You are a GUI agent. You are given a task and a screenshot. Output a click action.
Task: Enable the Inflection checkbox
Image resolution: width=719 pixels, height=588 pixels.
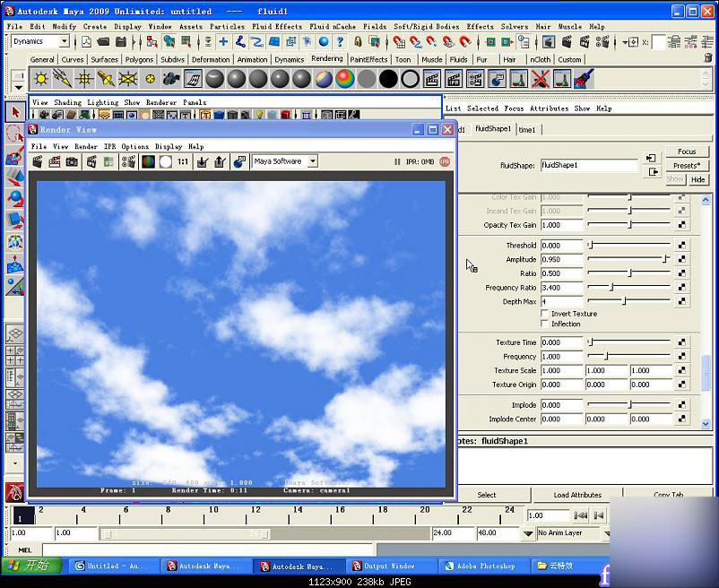(x=545, y=324)
